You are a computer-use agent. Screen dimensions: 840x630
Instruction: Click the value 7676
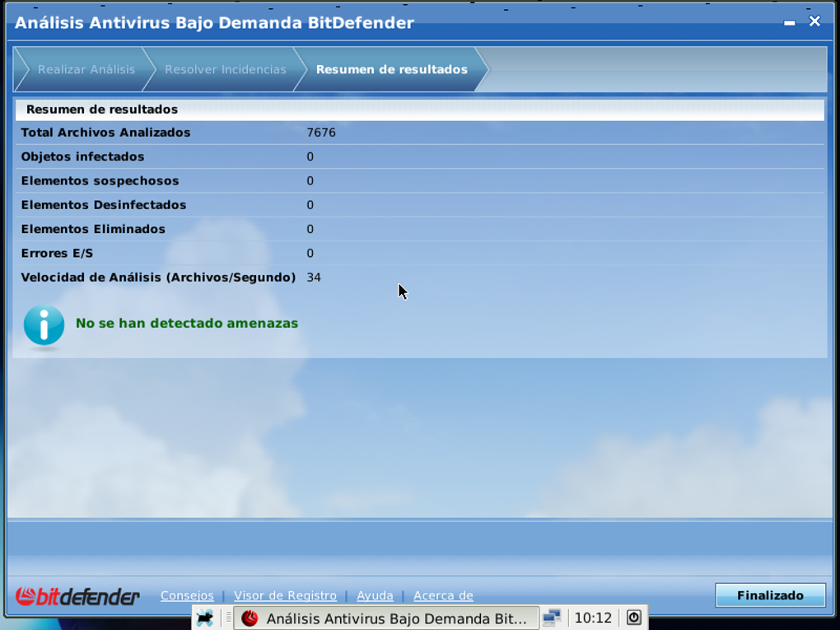[x=321, y=133]
